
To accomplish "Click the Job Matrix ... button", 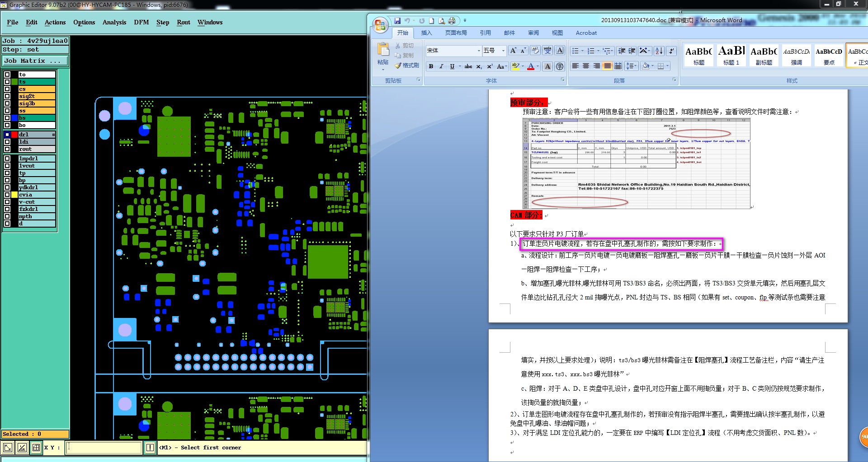I will tap(35, 61).
